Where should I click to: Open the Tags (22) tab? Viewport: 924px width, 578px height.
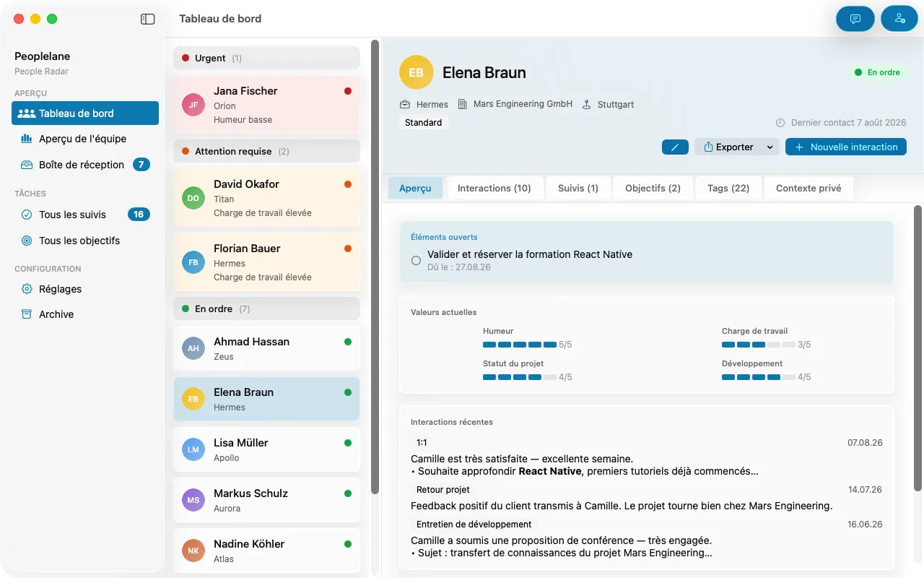[x=728, y=188]
